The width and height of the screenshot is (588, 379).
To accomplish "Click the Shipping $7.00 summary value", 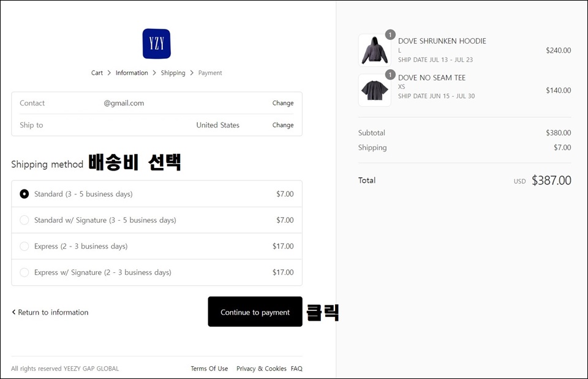I will 562,148.
